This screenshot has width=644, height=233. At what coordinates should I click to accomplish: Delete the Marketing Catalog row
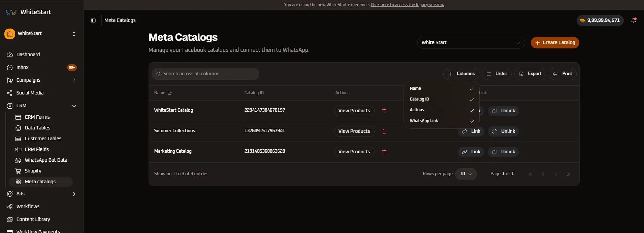click(384, 152)
